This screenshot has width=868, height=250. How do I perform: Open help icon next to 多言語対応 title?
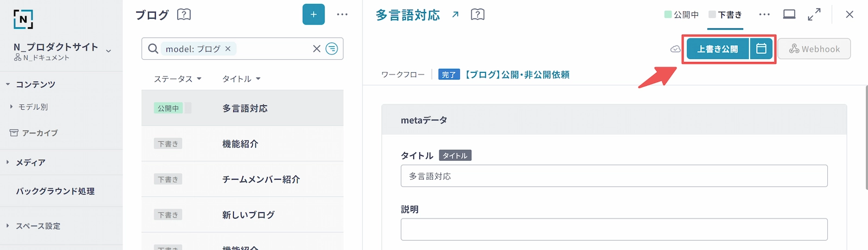point(477,15)
